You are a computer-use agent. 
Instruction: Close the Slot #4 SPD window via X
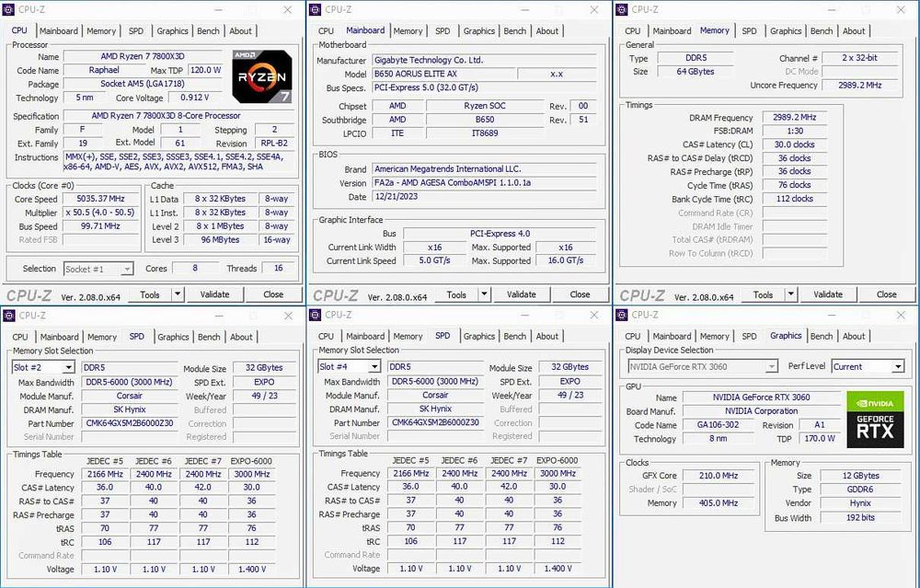(x=594, y=316)
